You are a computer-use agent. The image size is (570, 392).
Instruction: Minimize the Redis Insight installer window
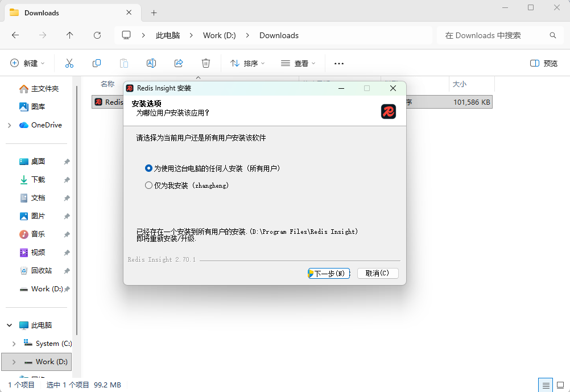[341, 88]
